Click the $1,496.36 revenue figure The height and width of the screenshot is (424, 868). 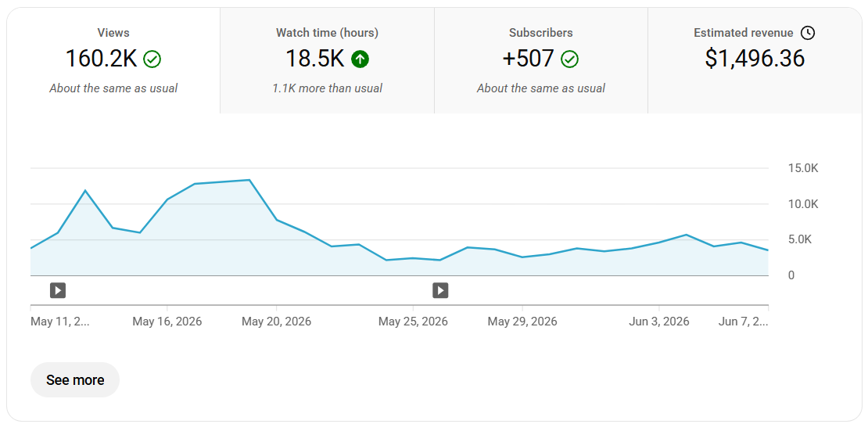click(x=755, y=59)
